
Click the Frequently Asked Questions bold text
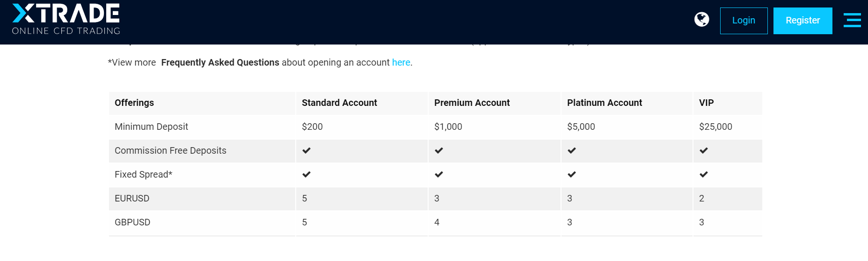[x=220, y=62]
